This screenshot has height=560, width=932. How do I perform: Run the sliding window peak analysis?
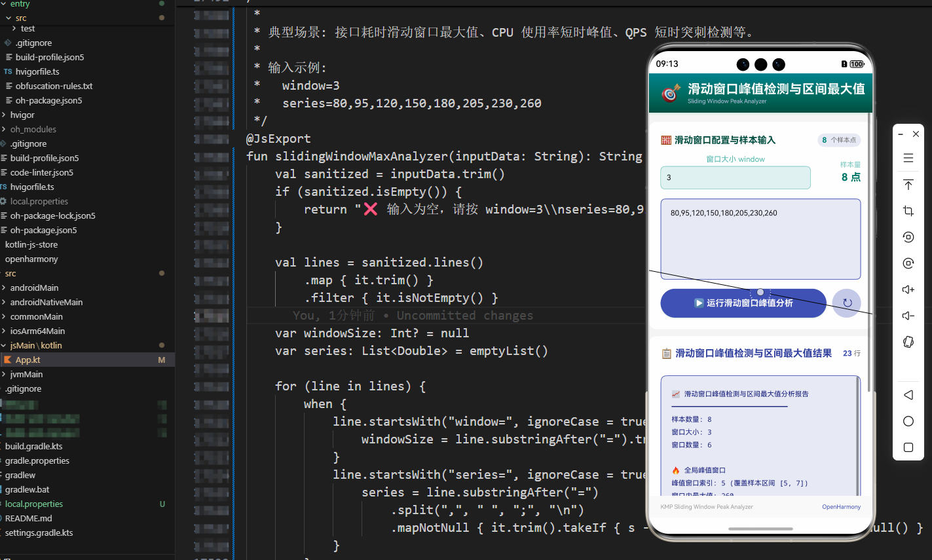pyautogui.click(x=743, y=303)
